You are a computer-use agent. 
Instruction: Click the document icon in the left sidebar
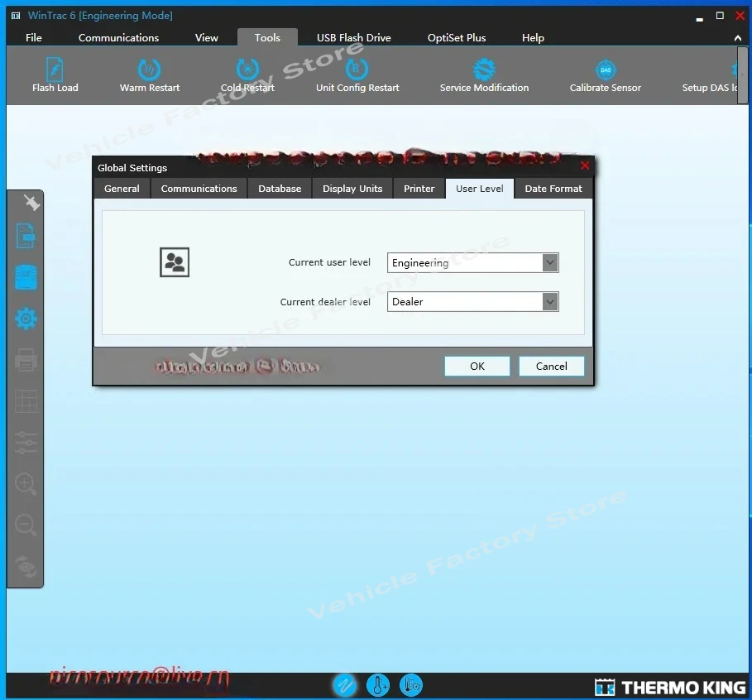(x=26, y=236)
